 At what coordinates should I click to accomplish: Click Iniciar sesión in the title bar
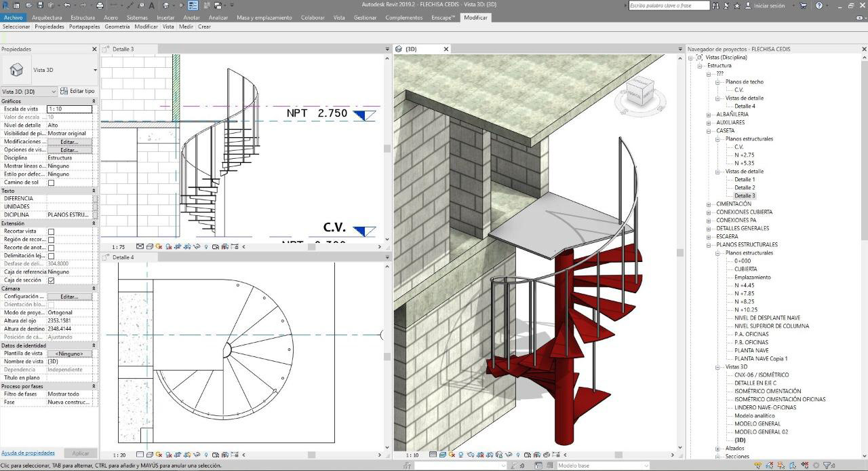coord(769,5)
